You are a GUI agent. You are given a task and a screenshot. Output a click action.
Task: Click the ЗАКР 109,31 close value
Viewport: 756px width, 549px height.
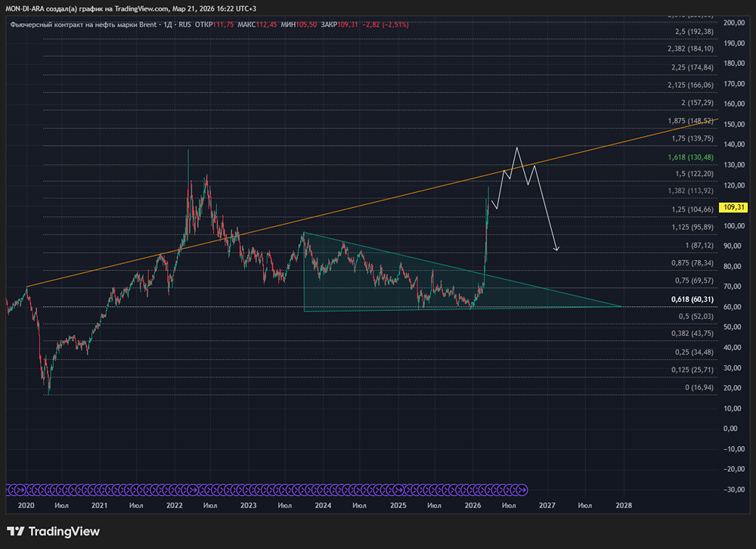pyautogui.click(x=339, y=25)
